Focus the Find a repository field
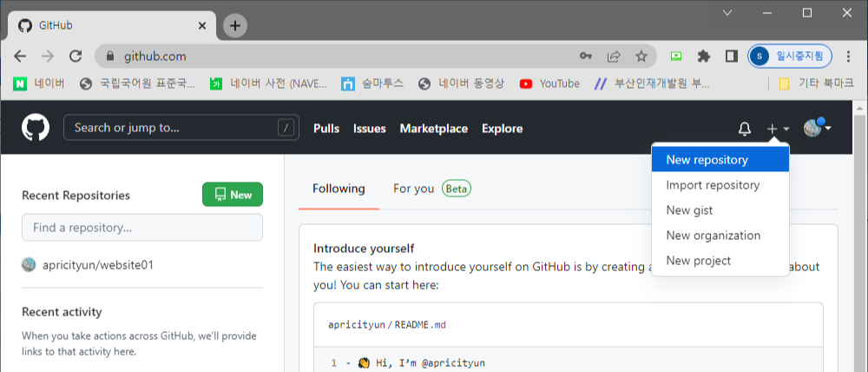Viewport: 868px width, 372px height. point(142,228)
